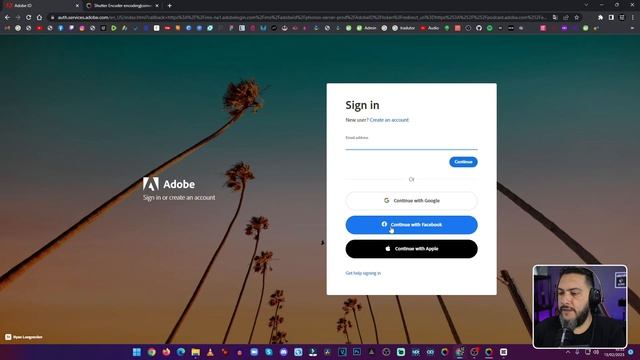Click Continue with Facebook button
Screen dimensions: 640x360
click(411, 224)
